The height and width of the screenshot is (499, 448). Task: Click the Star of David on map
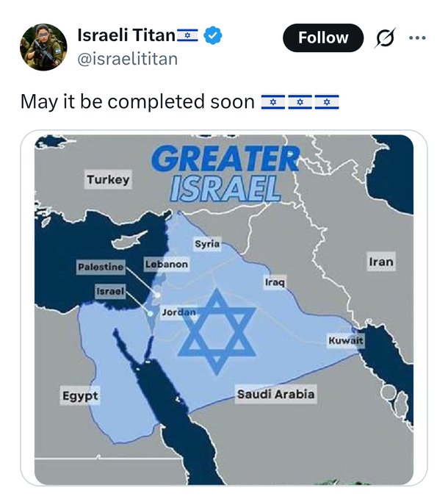pyautogui.click(x=217, y=331)
